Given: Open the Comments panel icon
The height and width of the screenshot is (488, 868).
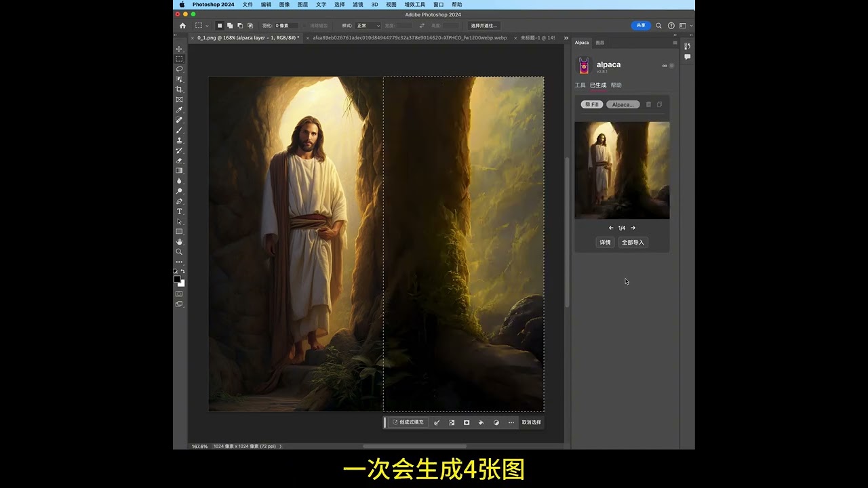Looking at the screenshot, I should coord(687,57).
